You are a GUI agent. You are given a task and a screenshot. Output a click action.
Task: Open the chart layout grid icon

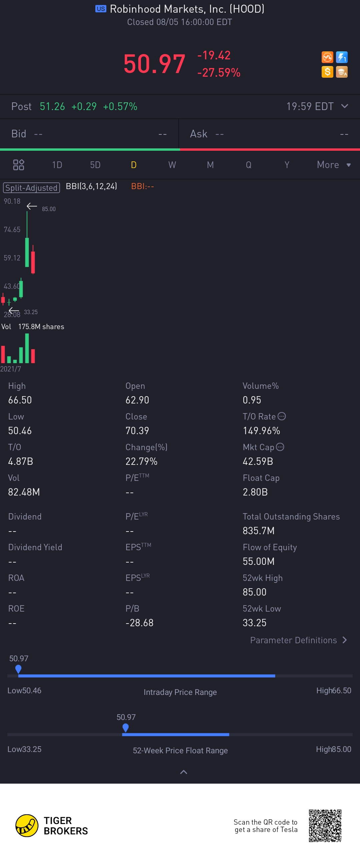point(19,165)
